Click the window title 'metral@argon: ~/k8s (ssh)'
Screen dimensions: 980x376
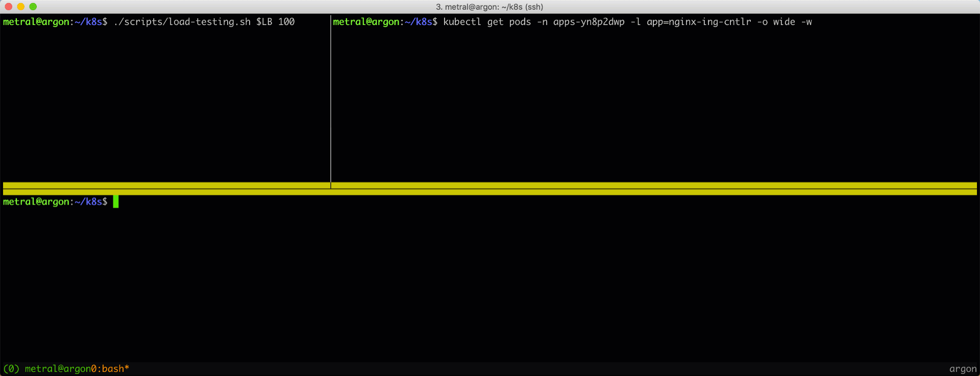pyautogui.click(x=489, y=7)
